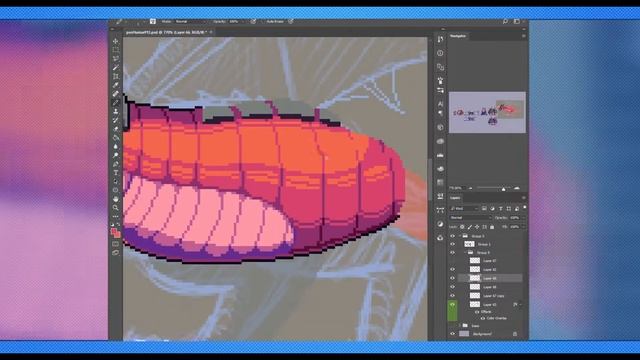Open the Info panel icon
Image resolution: width=640 pixels, height=360 pixels.
[440, 53]
